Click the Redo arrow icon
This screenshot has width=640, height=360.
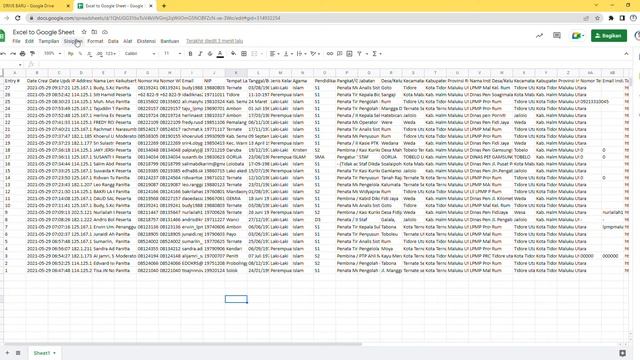13,53
